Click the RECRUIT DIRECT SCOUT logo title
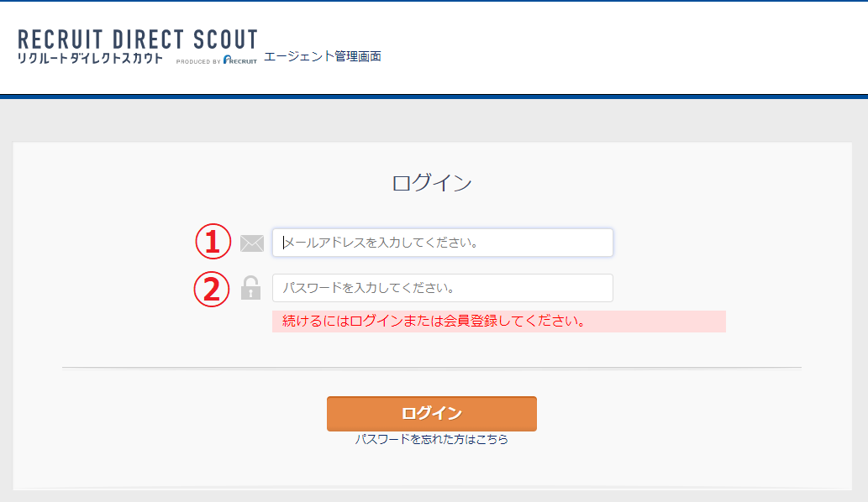The width and height of the screenshot is (868, 502). click(138, 39)
